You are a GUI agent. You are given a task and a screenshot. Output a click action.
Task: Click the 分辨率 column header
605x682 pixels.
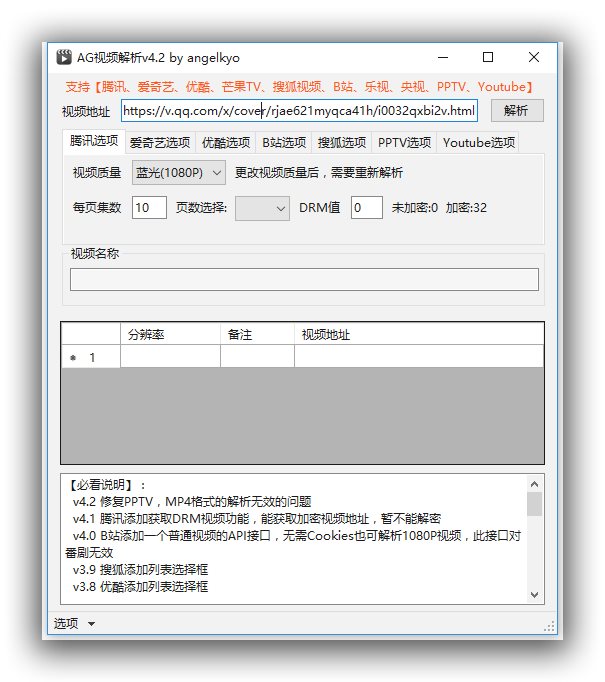pos(170,334)
